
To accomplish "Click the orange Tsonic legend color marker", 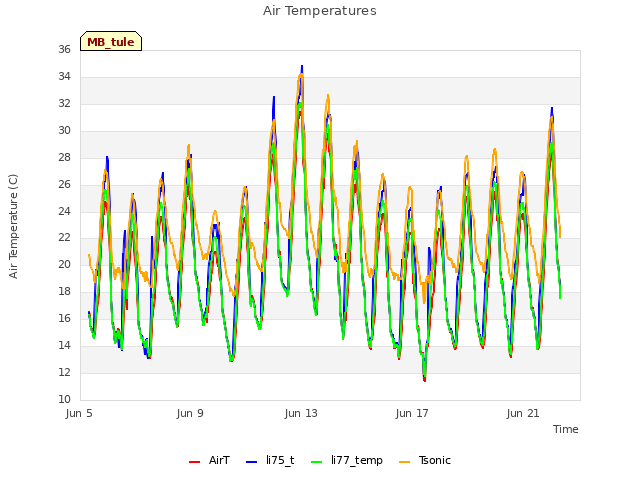I will pyautogui.click(x=404, y=462).
